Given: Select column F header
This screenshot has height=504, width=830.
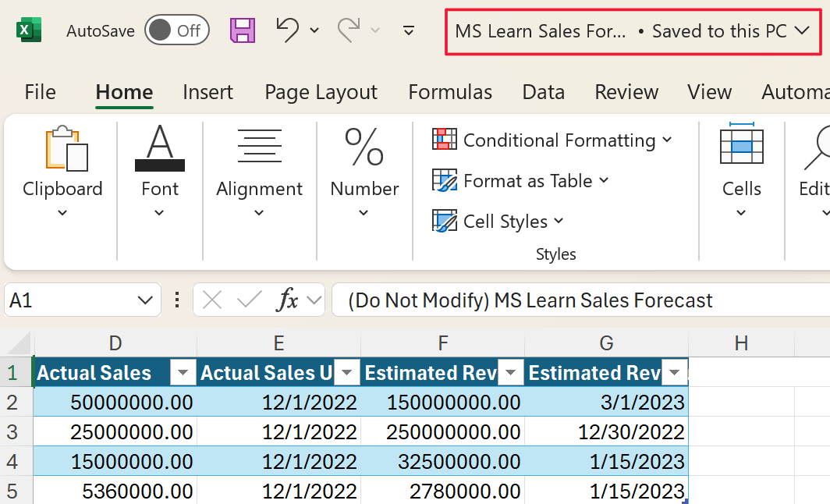Looking at the screenshot, I should 443,343.
